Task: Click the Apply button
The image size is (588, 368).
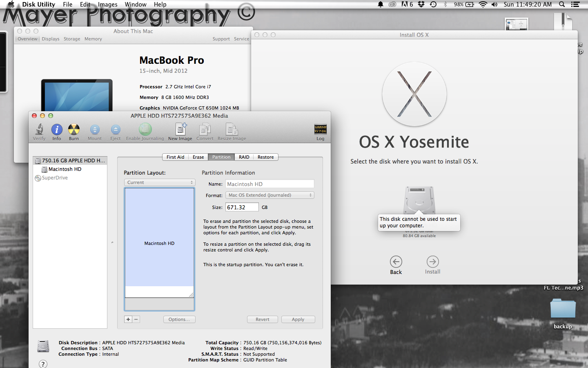Action: pos(298,319)
